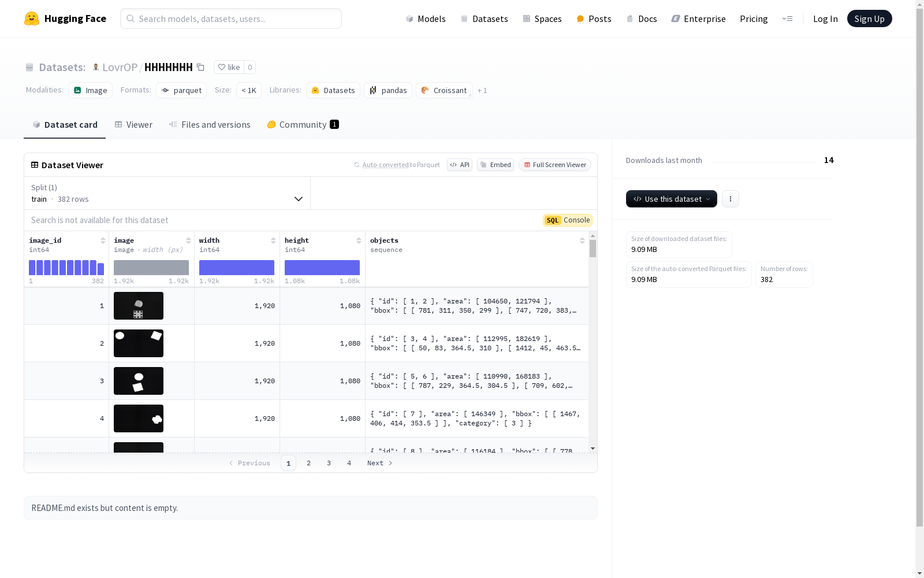This screenshot has width=924, height=578.
Task: Click Log In
Action: click(825, 18)
